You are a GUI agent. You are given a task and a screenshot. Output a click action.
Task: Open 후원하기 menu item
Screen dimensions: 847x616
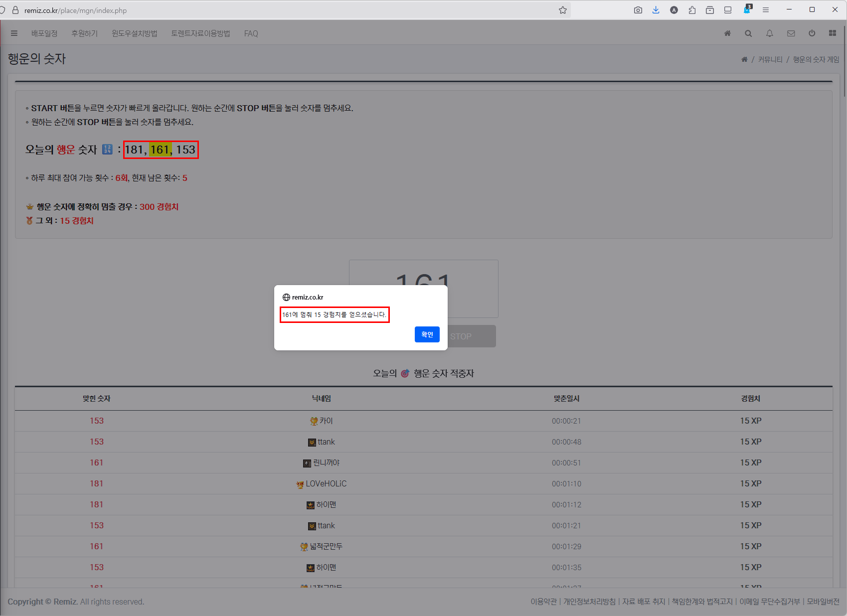pyautogui.click(x=84, y=33)
